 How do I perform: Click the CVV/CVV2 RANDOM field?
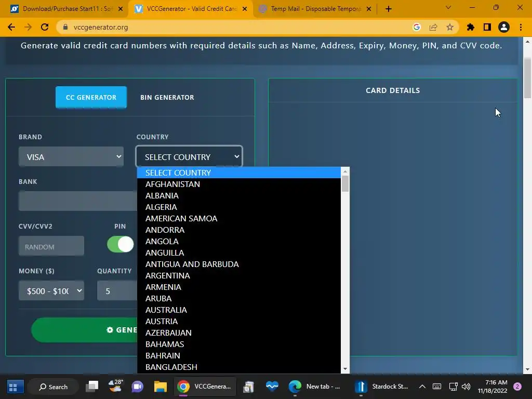pyautogui.click(x=51, y=246)
